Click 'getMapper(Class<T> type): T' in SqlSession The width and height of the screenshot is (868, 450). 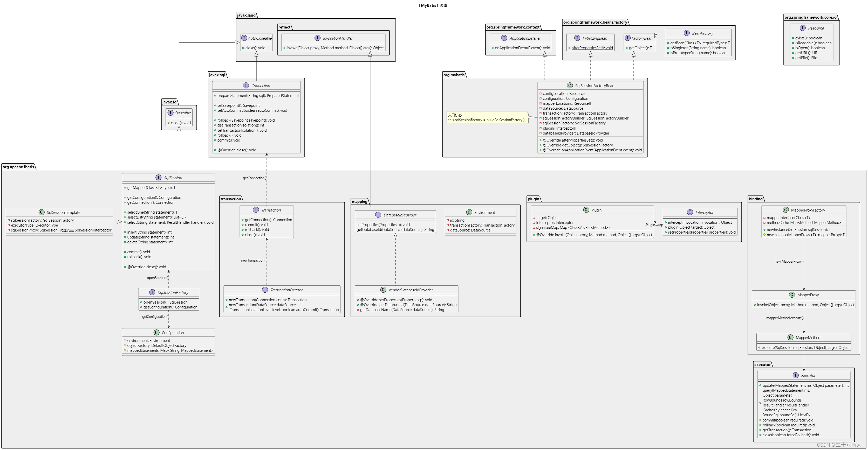click(151, 187)
